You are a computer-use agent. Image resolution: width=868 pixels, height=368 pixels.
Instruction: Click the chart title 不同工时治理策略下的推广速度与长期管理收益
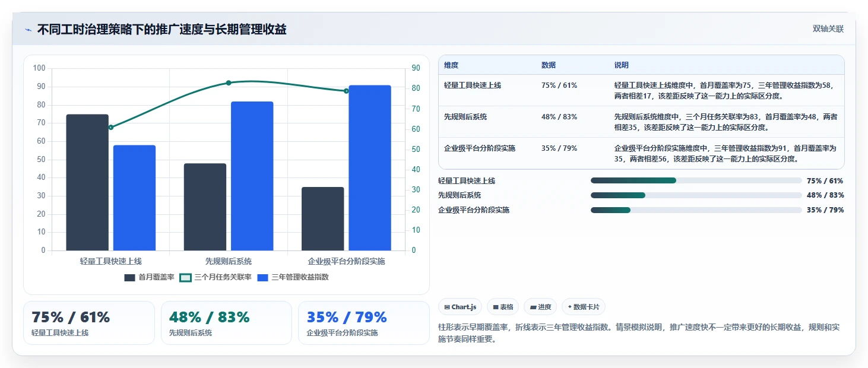pos(162,30)
